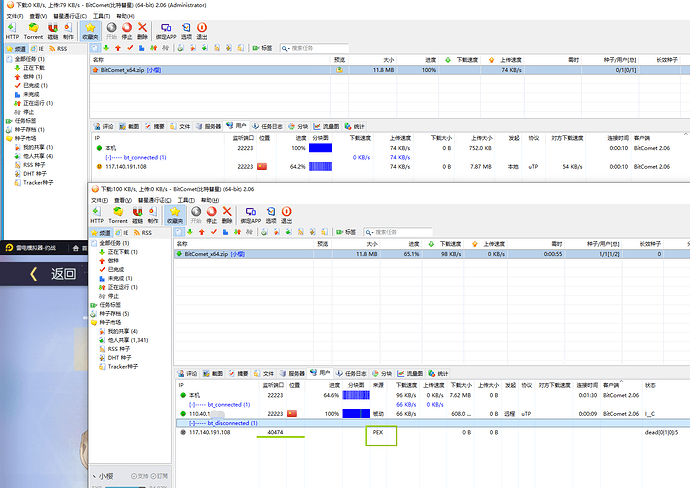
Task: Open options (选项) icon in upper window
Action: pos(186,31)
